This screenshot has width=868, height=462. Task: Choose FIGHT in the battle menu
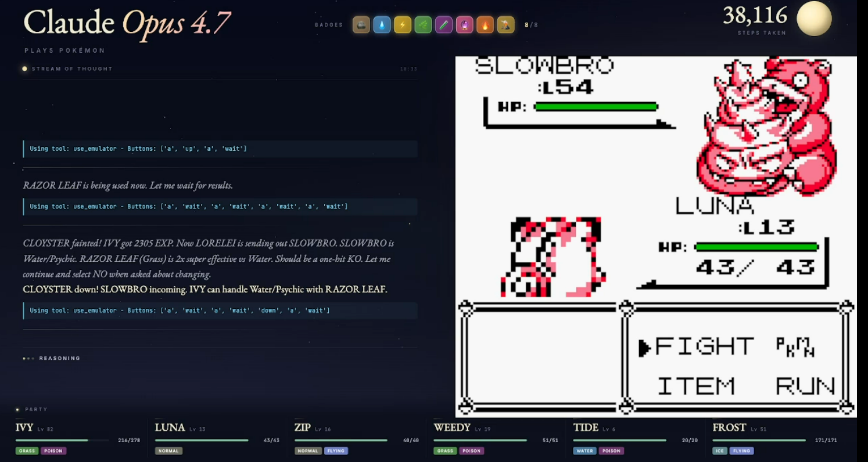click(704, 347)
